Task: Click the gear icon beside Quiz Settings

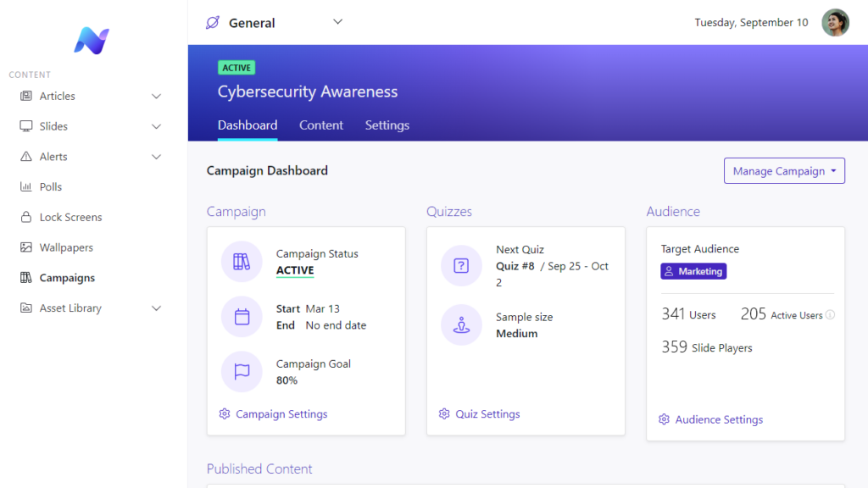Action: point(444,414)
